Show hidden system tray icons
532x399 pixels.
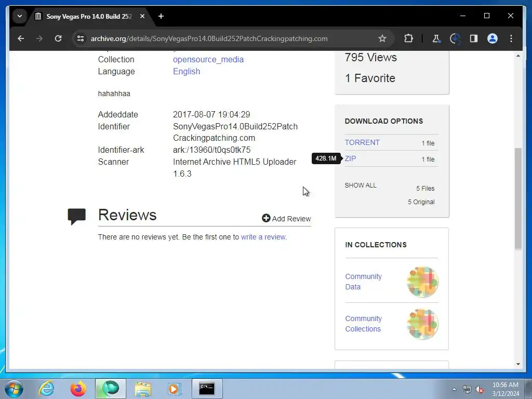pyautogui.click(x=454, y=390)
